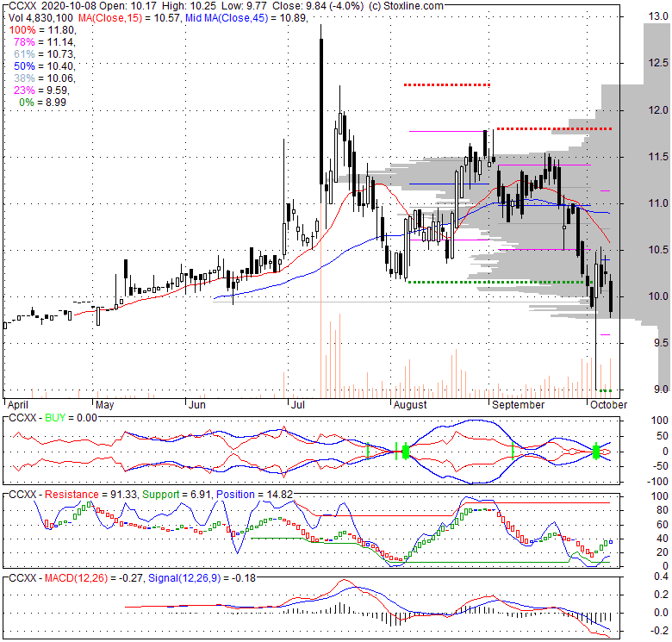Click the 'September' time axis label
672x642 pixels.
pyautogui.click(x=518, y=405)
